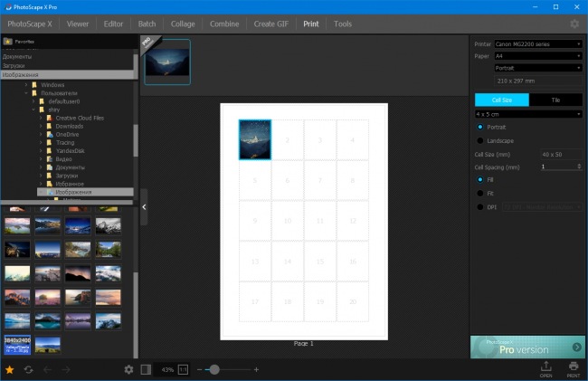This screenshot has height=381, width=588.
Task: Open the PhotoScape X home tab
Action: click(x=30, y=24)
